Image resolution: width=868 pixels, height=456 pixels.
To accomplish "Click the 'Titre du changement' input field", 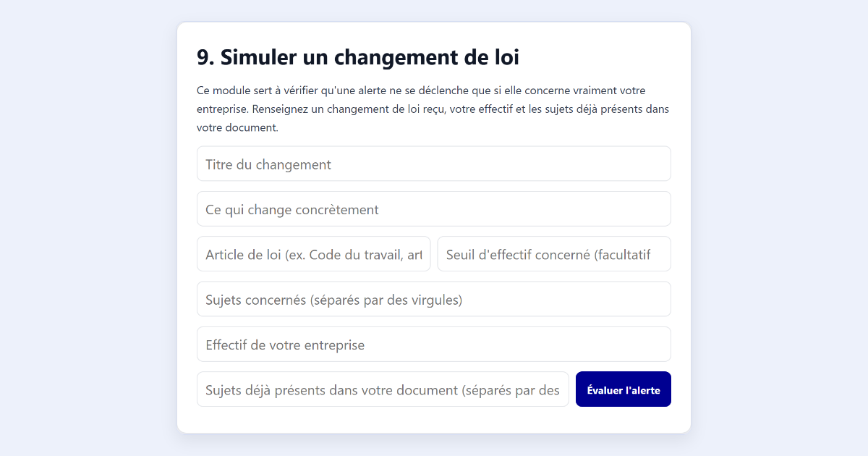I will [x=434, y=164].
